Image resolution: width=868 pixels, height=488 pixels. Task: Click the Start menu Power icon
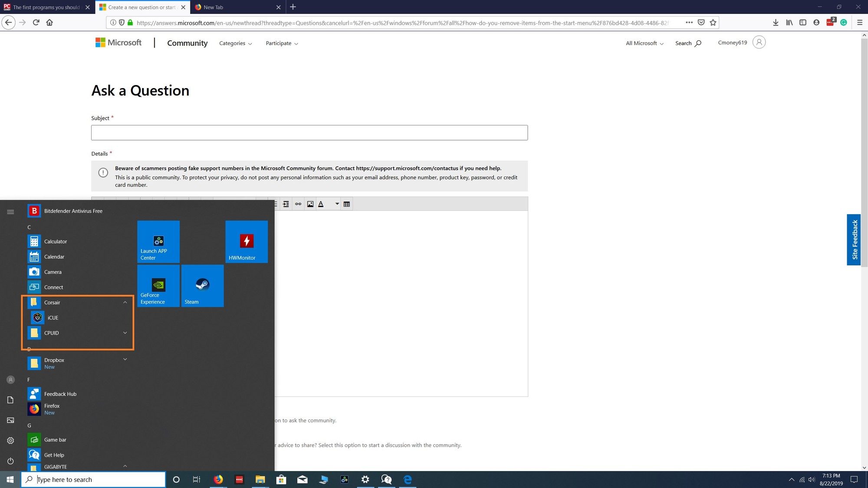click(10, 461)
